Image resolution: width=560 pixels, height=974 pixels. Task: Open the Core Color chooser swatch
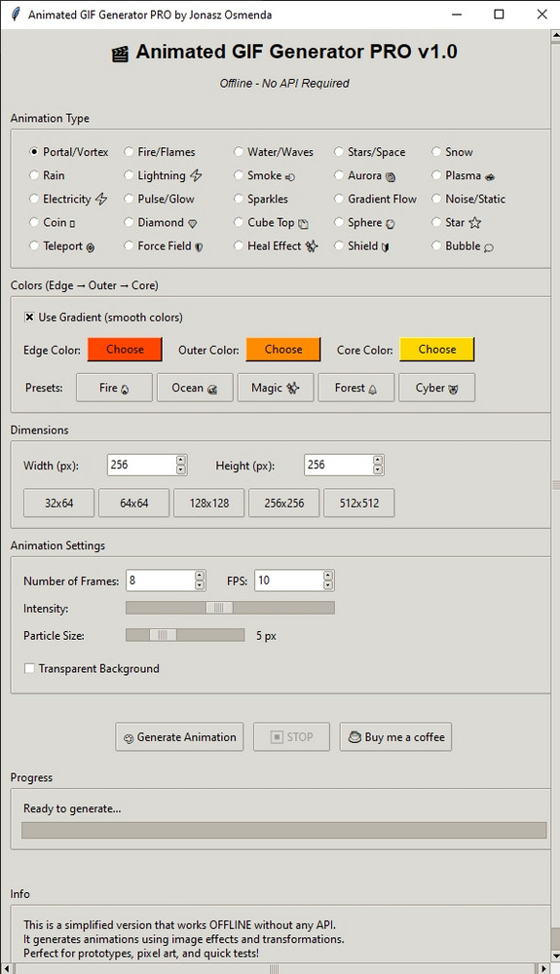(x=437, y=349)
